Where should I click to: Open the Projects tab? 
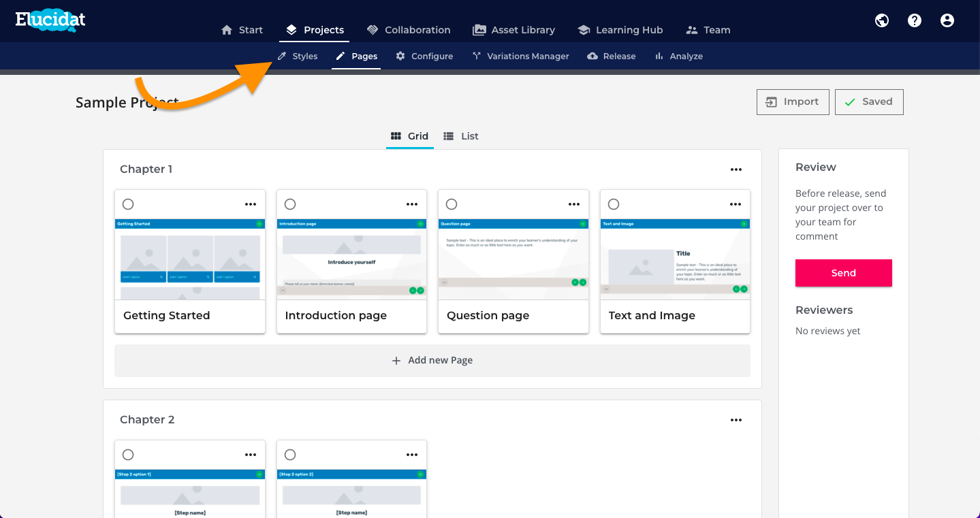pos(315,30)
